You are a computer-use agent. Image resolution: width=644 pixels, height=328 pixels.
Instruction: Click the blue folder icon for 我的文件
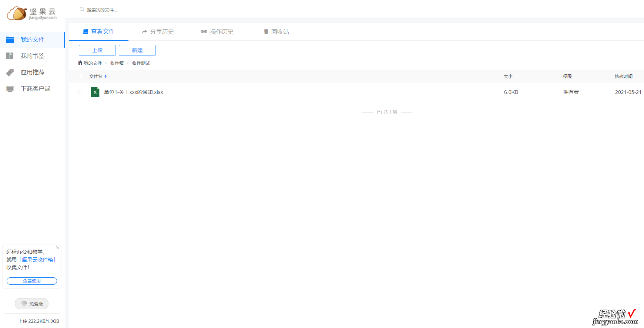pos(10,40)
